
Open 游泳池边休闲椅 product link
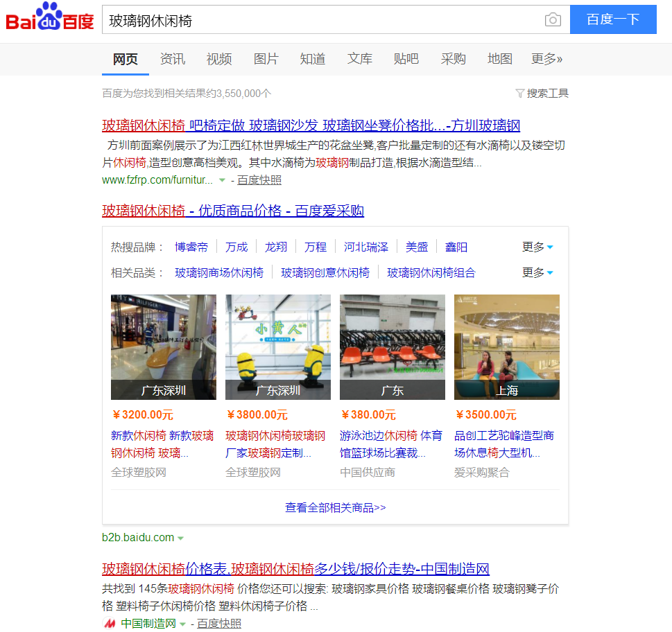point(391,444)
